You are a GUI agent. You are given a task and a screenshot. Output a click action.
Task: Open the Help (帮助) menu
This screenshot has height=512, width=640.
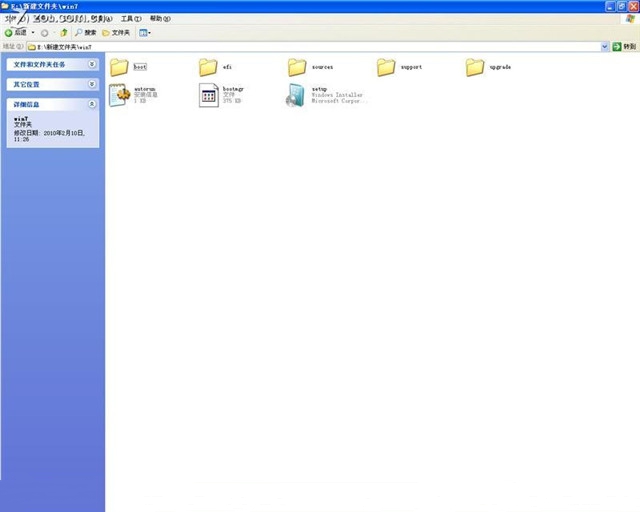[x=158, y=19]
